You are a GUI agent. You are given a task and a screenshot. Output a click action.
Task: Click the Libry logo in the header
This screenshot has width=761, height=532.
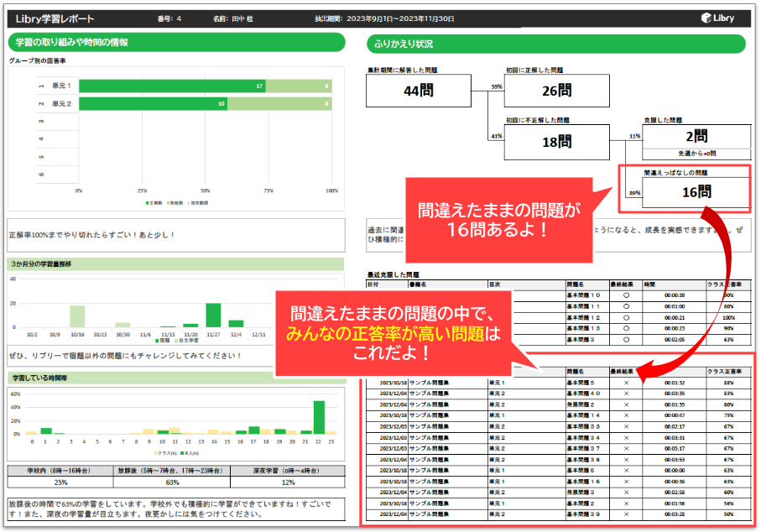point(721,18)
